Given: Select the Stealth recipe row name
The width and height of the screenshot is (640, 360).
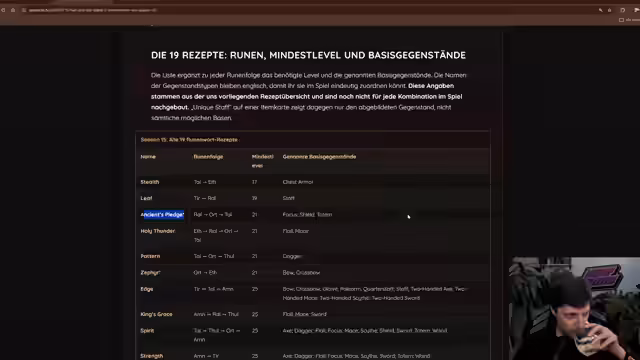Looking at the screenshot, I should click(x=150, y=182).
